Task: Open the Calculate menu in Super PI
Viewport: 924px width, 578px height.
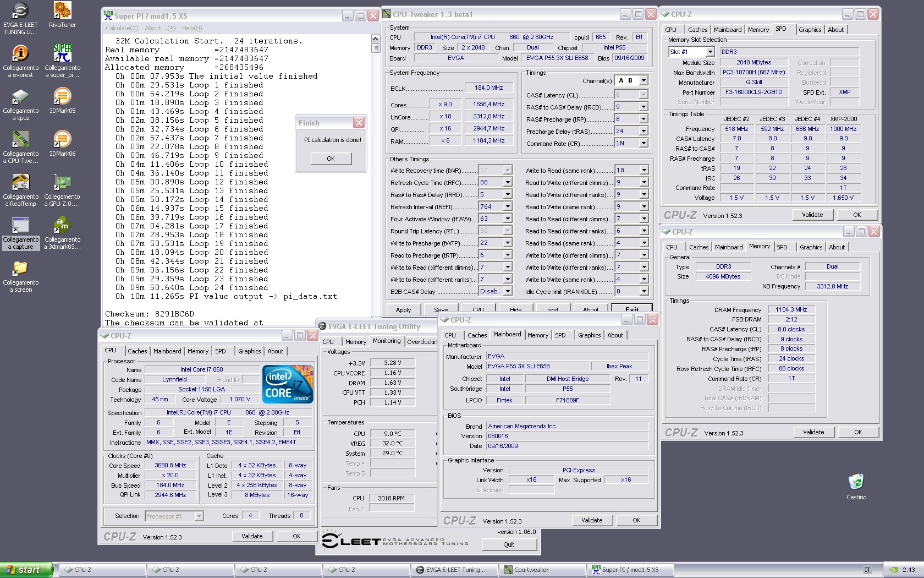Action: 122,28
